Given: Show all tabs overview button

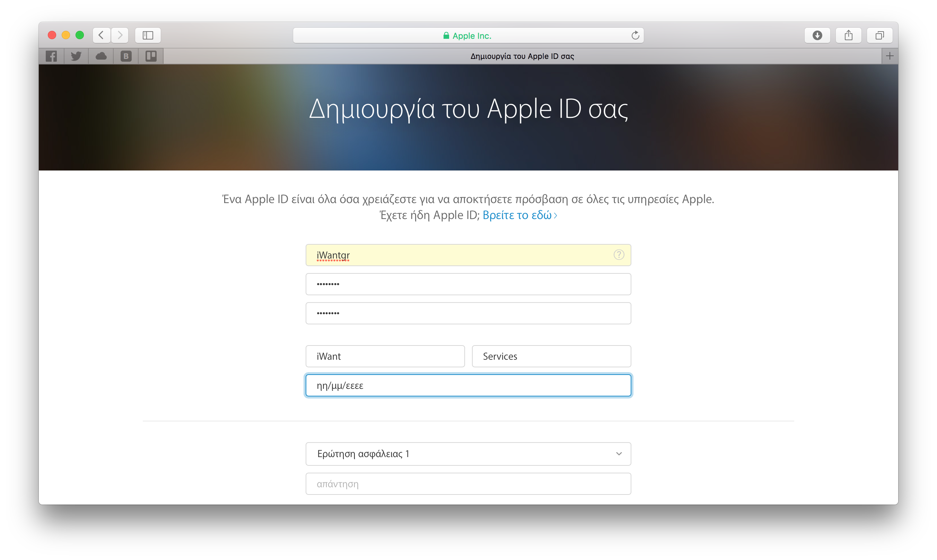Looking at the screenshot, I should [879, 35].
